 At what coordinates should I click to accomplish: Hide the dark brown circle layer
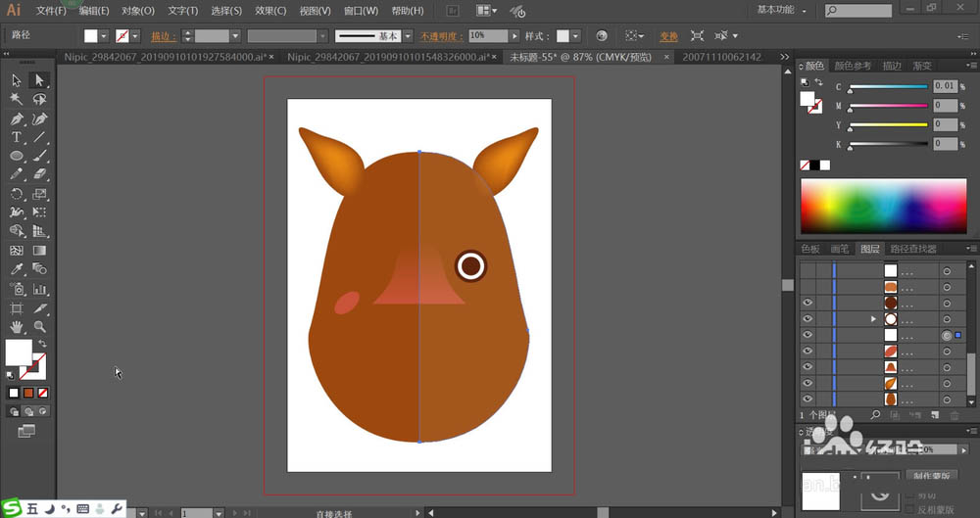[808, 303]
